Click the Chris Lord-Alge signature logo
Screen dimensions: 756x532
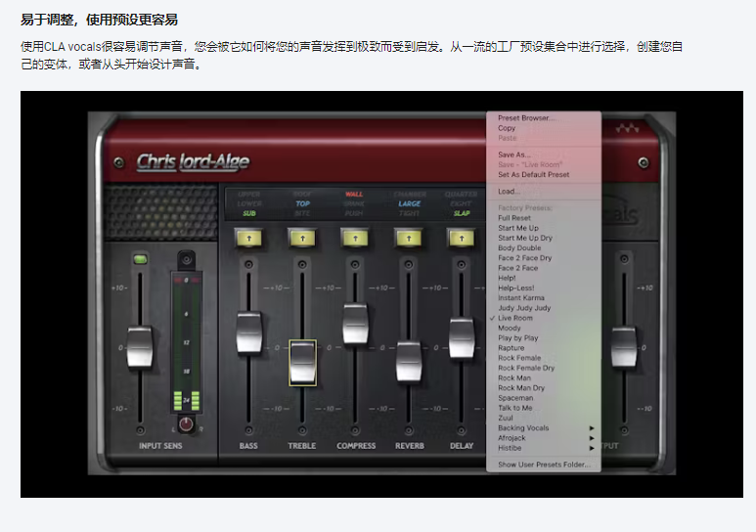click(193, 162)
